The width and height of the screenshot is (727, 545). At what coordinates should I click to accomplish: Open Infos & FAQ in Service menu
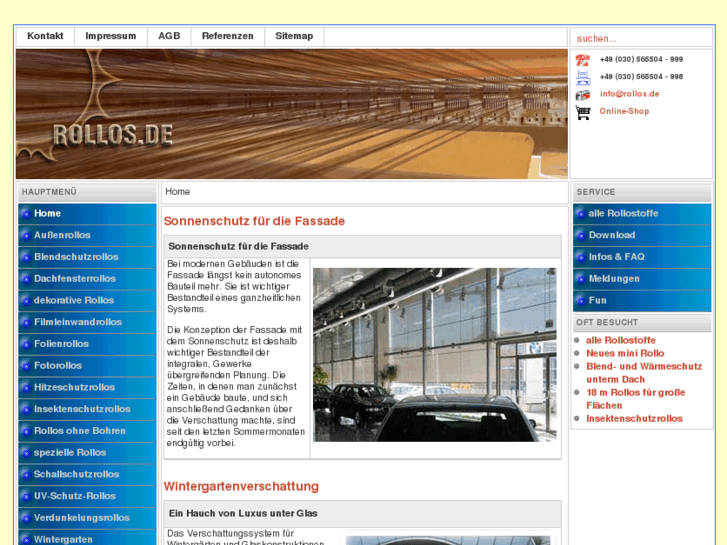[642, 257]
